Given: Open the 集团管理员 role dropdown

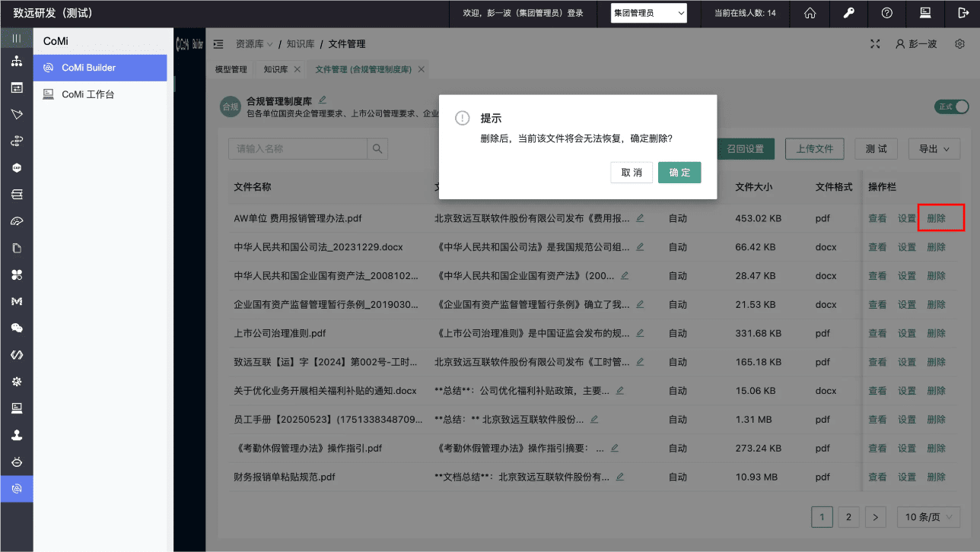Looking at the screenshot, I should point(649,13).
